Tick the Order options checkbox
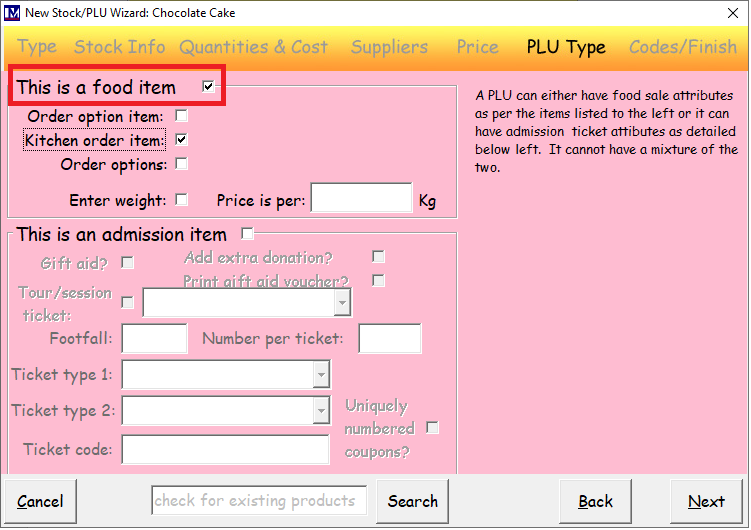Image resolution: width=751 pixels, height=530 pixels. pyautogui.click(x=181, y=164)
